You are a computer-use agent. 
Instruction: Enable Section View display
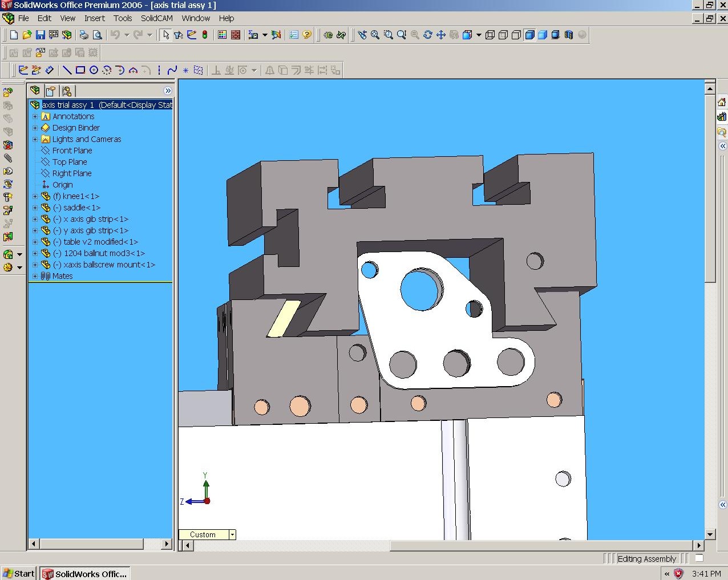[x=569, y=35]
